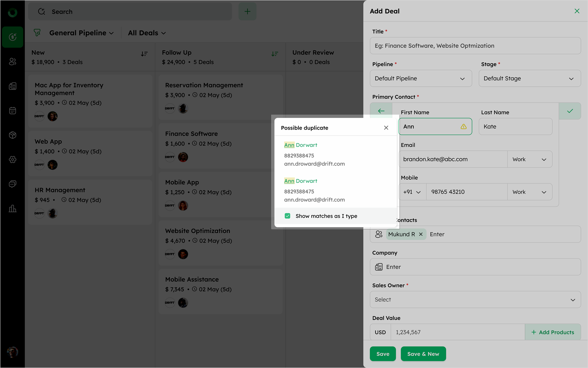Open the reports bar chart sidebar icon
588x368 pixels.
coord(12,209)
